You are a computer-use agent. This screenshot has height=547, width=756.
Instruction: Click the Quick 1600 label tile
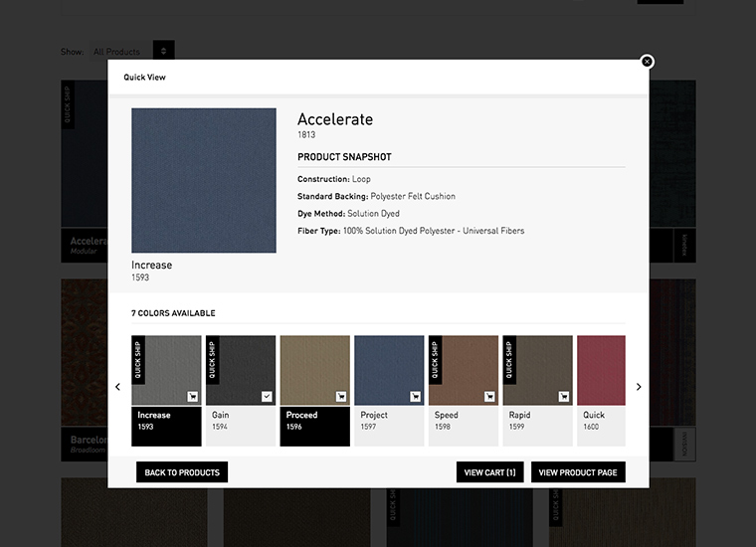click(x=601, y=427)
